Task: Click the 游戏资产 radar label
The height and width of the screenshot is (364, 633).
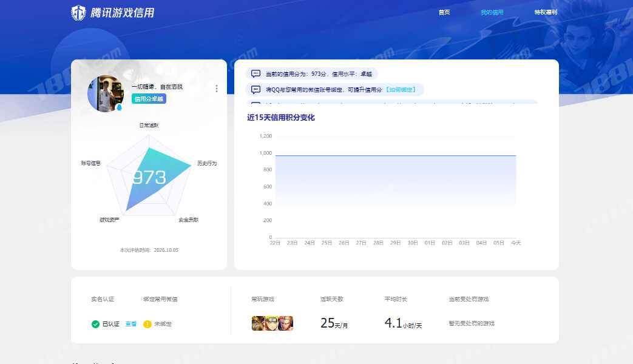Action: coord(109,220)
